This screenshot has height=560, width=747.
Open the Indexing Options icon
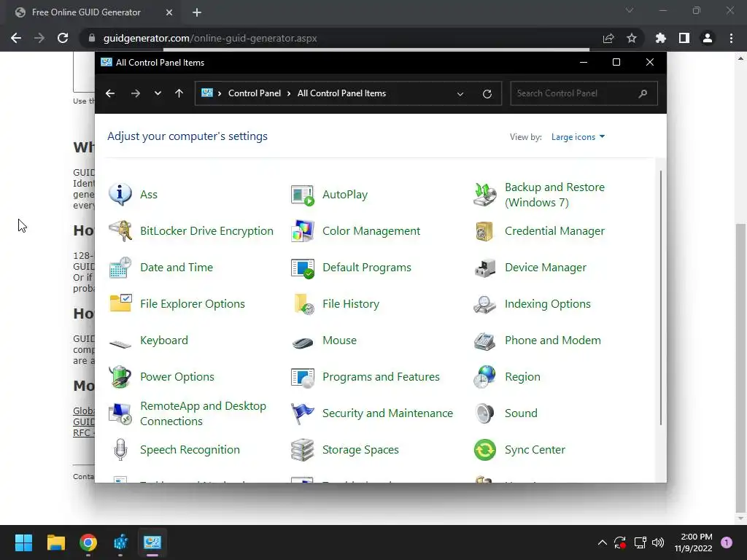point(485,304)
